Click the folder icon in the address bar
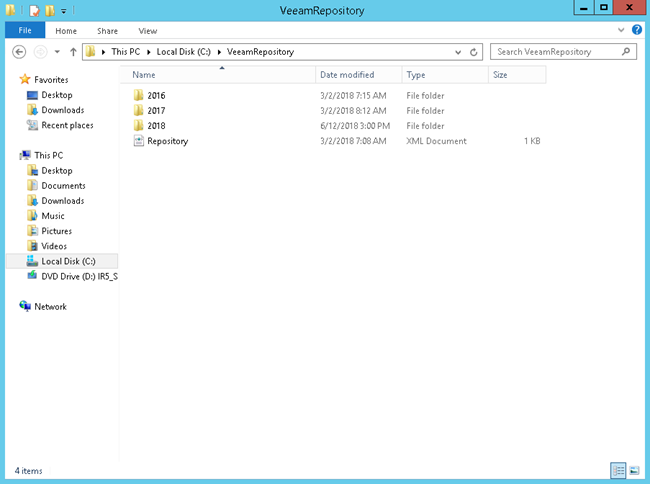This screenshot has width=650, height=484. pyautogui.click(x=90, y=52)
